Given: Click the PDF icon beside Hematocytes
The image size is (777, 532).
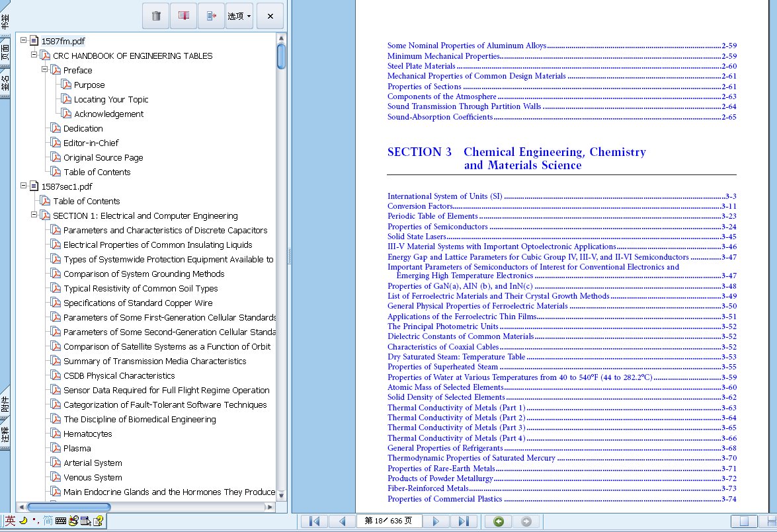Looking at the screenshot, I should [x=56, y=434].
